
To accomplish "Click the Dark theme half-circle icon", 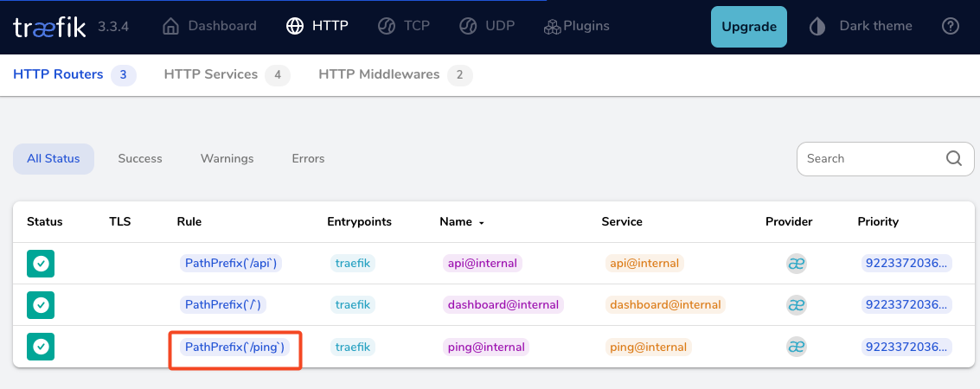I will [817, 26].
